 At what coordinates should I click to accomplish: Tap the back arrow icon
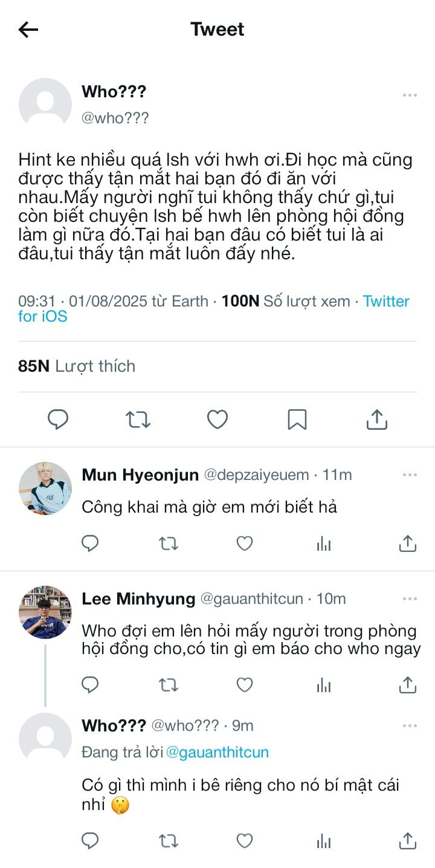coord(28,30)
